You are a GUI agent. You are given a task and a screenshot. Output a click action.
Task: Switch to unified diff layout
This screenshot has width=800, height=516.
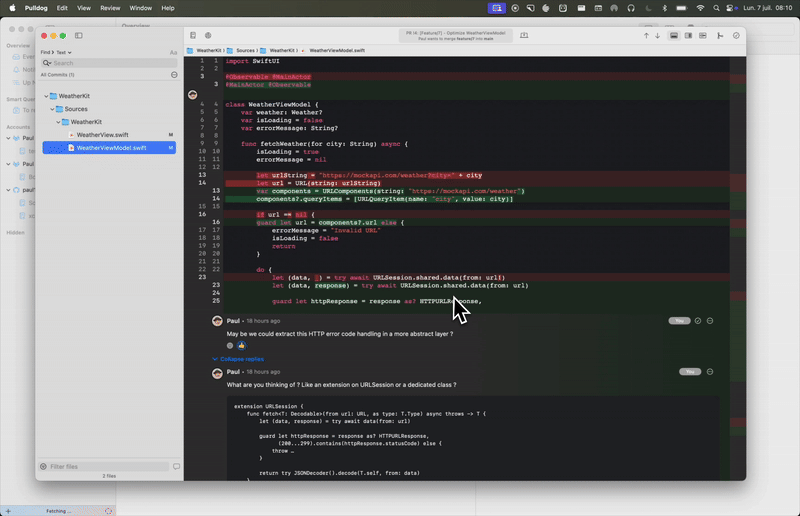pos(674,36)
